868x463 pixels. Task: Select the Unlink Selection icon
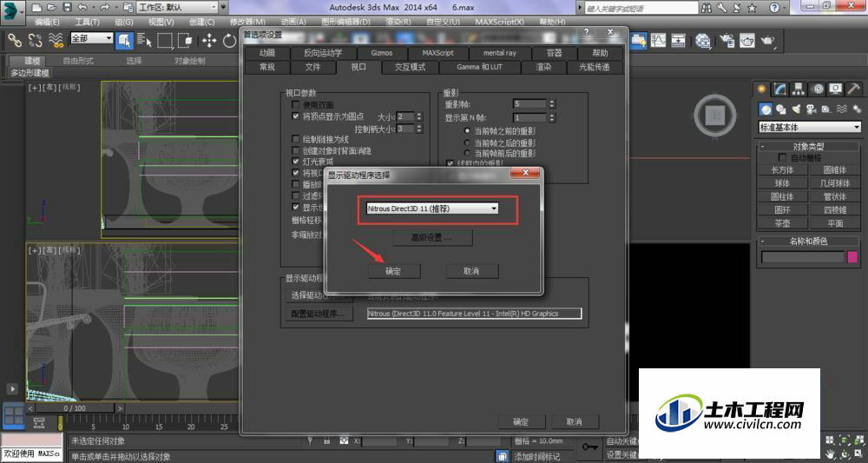click(x=36, y=40)
